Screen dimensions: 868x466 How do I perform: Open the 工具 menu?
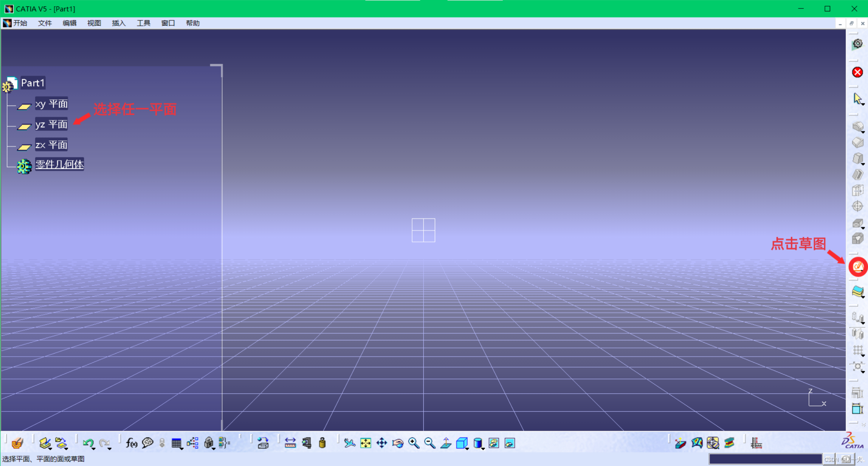click(x=143, y=23)
